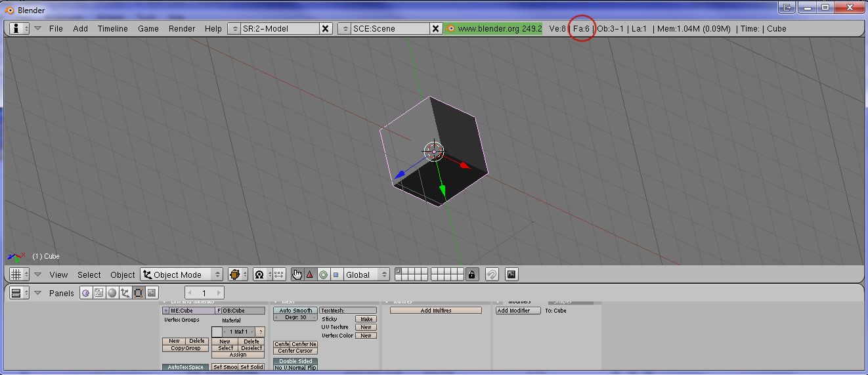Click the translate manipulator hand icon

(297, 275)
